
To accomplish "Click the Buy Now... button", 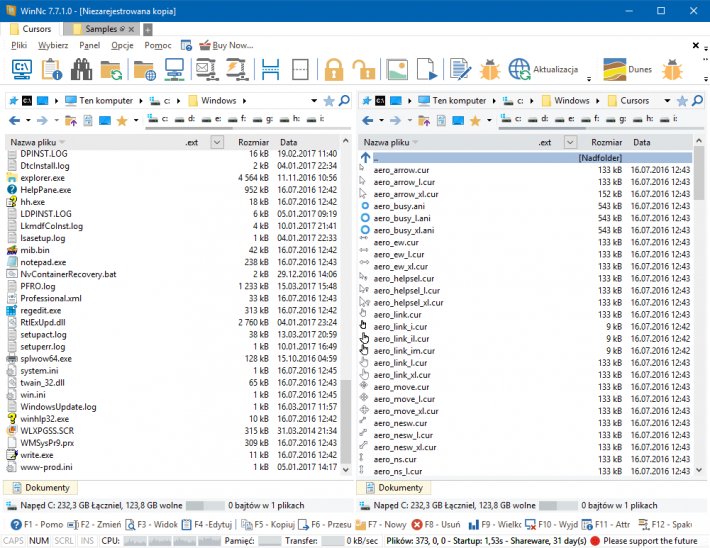I will (x=226, y=45).
